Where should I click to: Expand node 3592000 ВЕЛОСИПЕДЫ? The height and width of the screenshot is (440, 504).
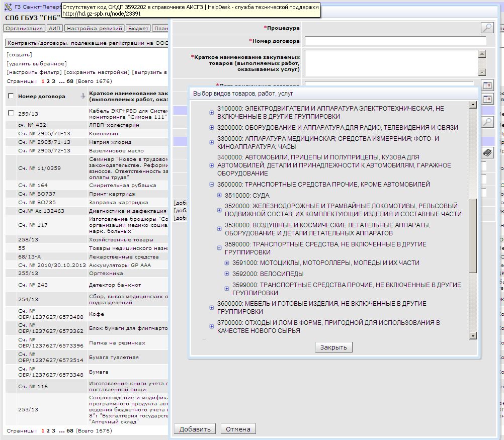coord(227,274)
